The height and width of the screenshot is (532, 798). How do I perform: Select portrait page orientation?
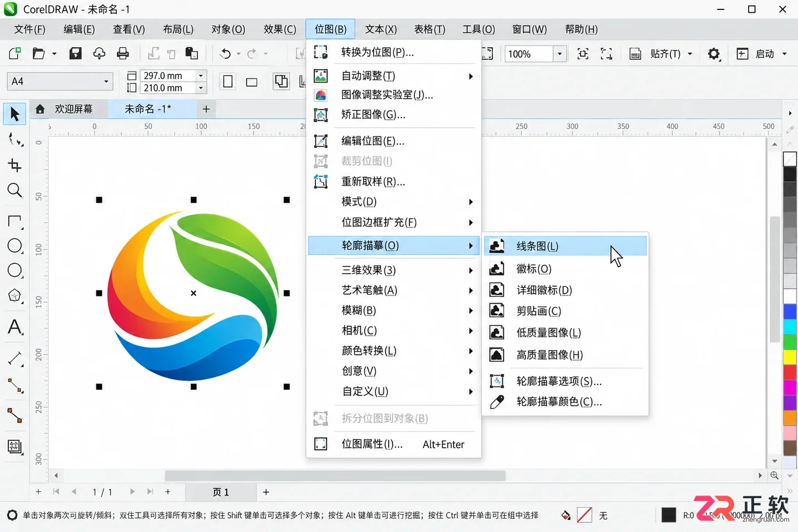(228, 82)
